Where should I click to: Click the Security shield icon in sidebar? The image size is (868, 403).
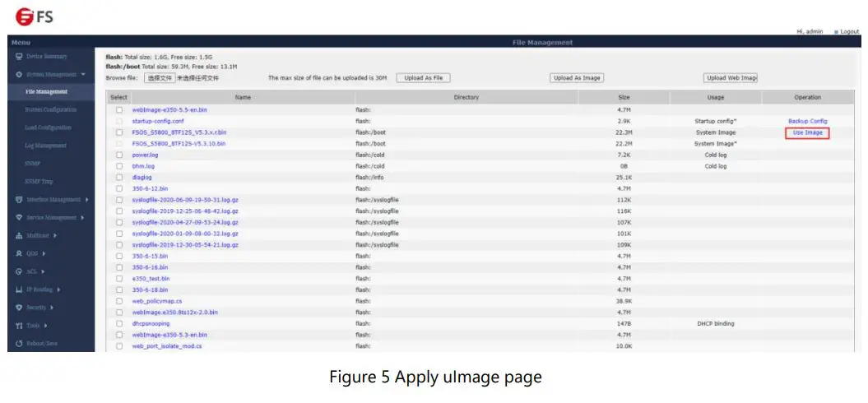tap(19, 308)
